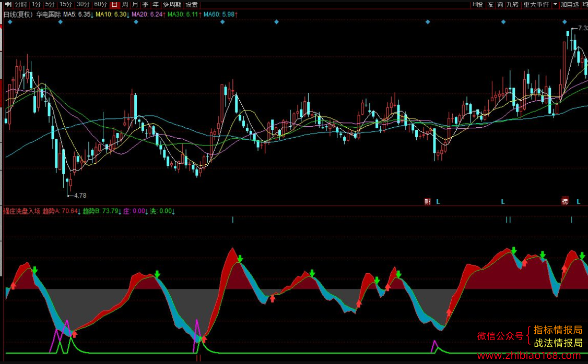Viewport: 588px width, 364px height.
Task: Click the H股 button
Action: pyautogui.click(x=478, y=5)
